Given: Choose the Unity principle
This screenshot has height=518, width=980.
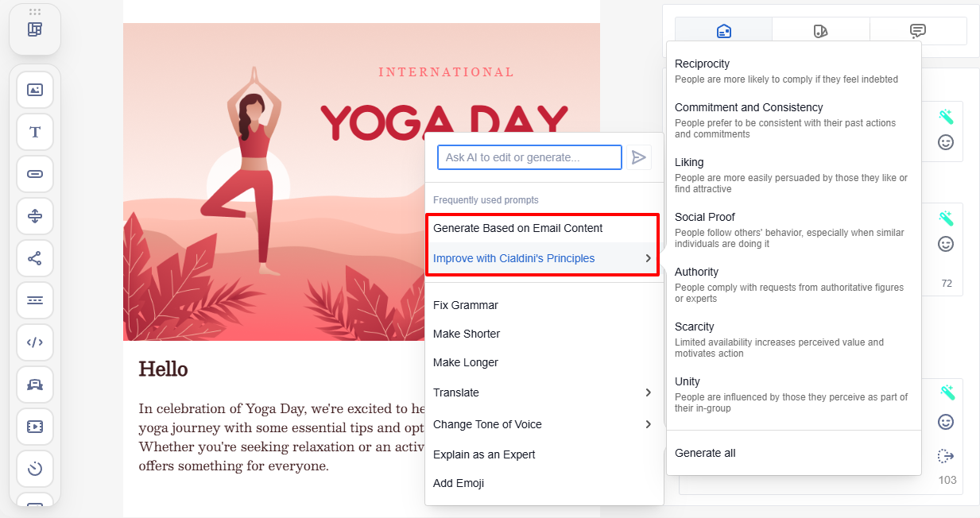Looking at the screenshot, I should point(794,394).
